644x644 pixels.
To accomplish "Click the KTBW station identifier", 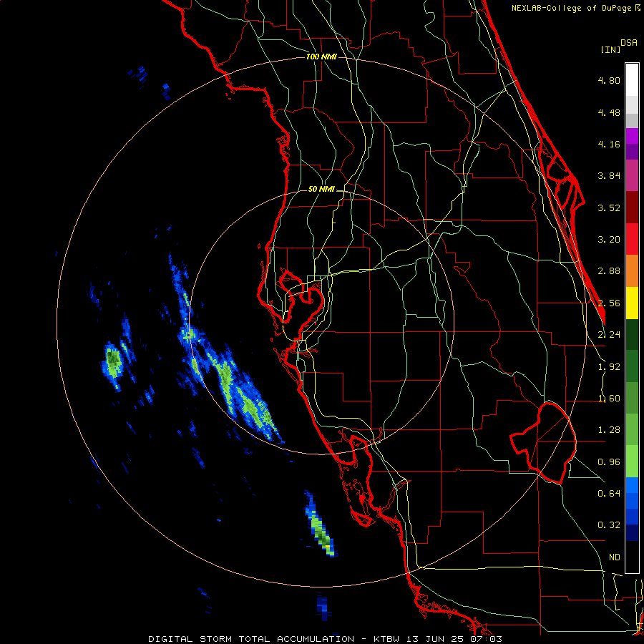I will click(x=387, y=639).
